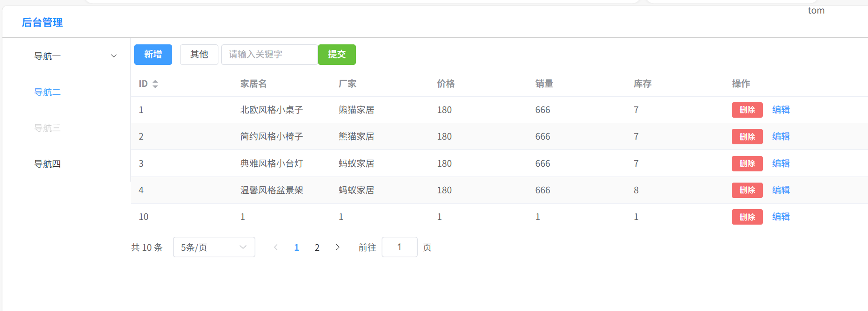The image size is (868, 311).
Task: Edit the 典雅风格小台灯 row
Action: [781, 163]
